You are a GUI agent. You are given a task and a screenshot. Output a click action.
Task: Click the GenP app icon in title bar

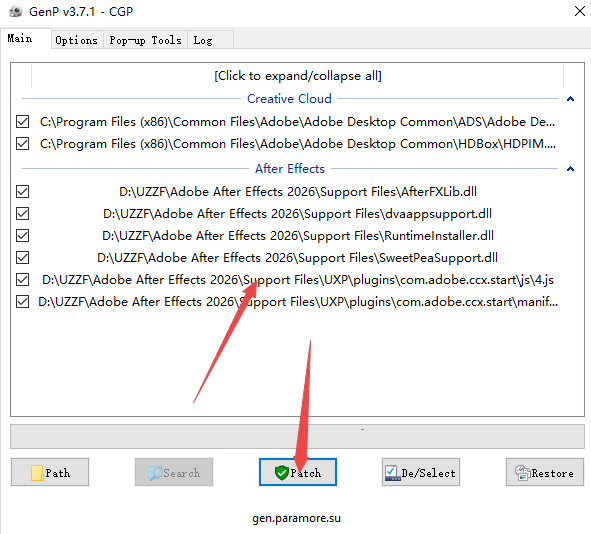pos(16,12)
